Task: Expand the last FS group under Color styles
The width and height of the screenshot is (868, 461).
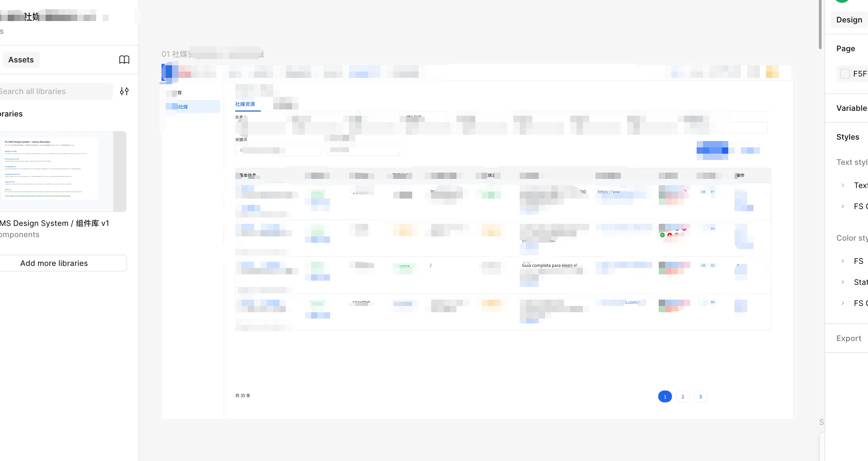Action: (843, 303)
